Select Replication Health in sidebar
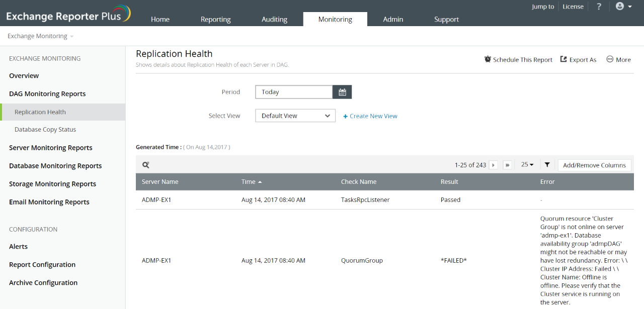 pos(62,112)
